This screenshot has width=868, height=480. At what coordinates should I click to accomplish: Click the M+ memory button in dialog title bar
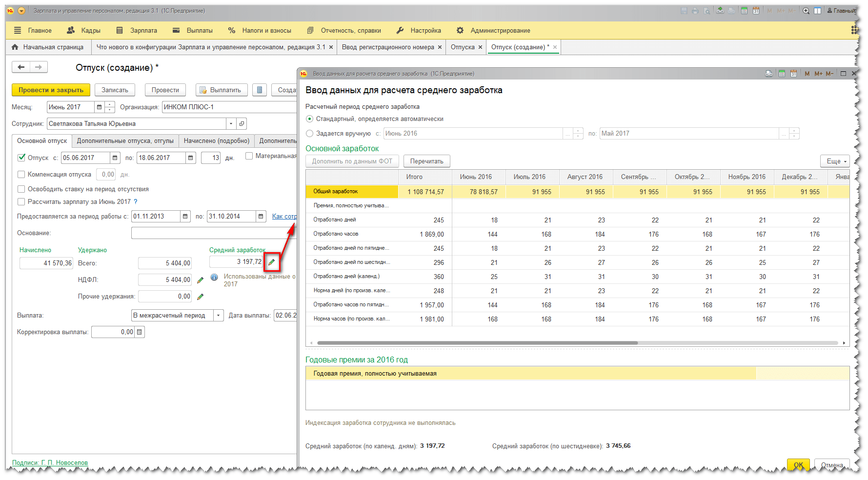(x=818, y=74)
